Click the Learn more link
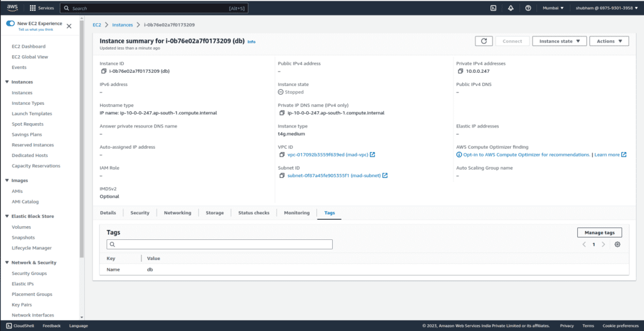This screenshot has height=331, width=644. 607,155
